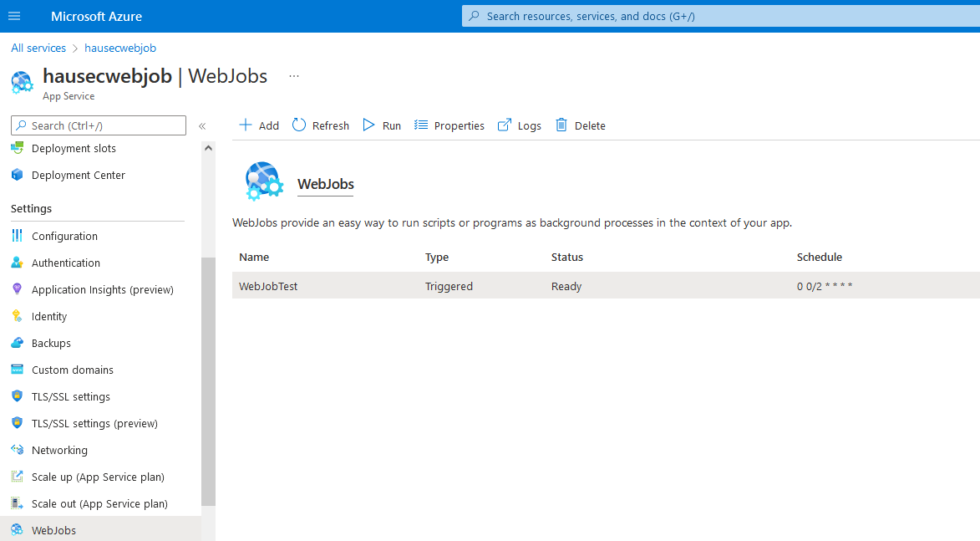Click the magnifier icon in global search
980x541 pixels.
point(475,16)
